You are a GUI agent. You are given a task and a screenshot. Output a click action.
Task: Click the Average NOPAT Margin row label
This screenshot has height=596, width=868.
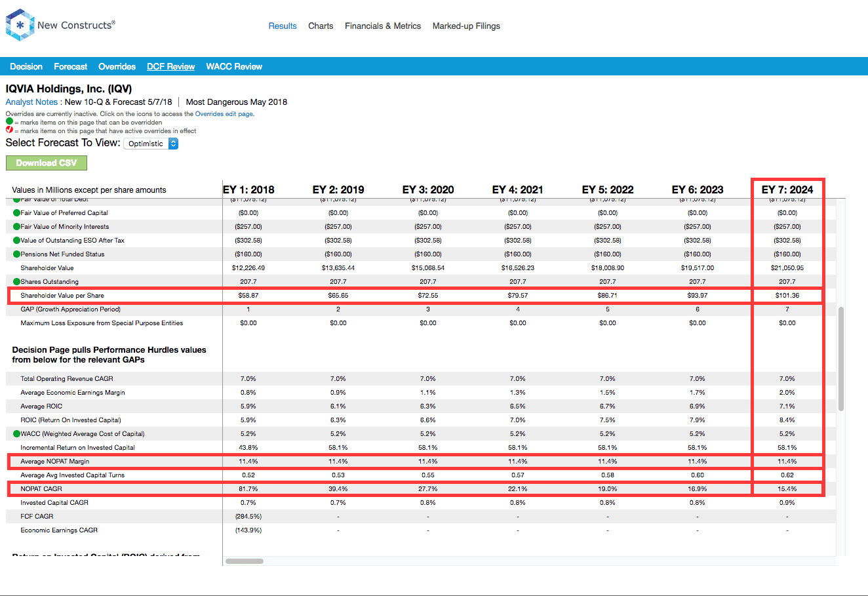click(55, 461)
